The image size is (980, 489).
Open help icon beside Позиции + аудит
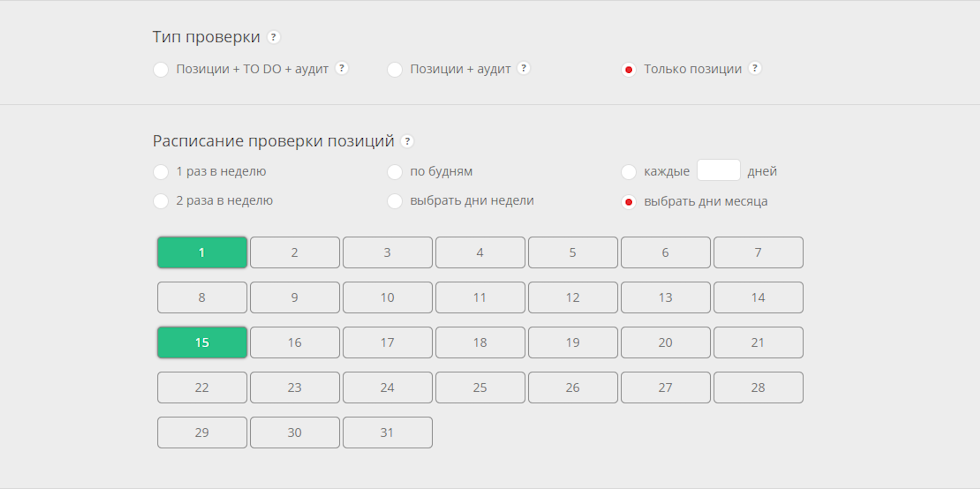click(x=524, y=68)
